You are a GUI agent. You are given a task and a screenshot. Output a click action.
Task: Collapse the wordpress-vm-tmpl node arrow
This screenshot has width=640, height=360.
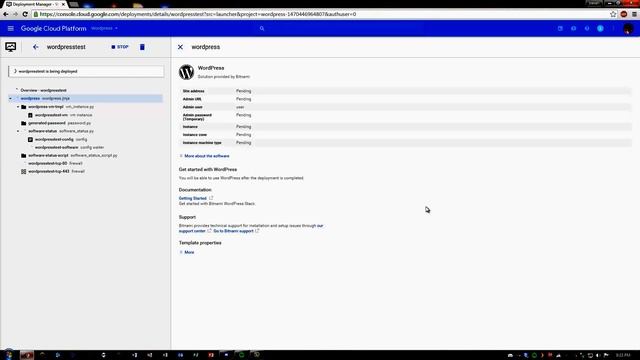(18, 107)
